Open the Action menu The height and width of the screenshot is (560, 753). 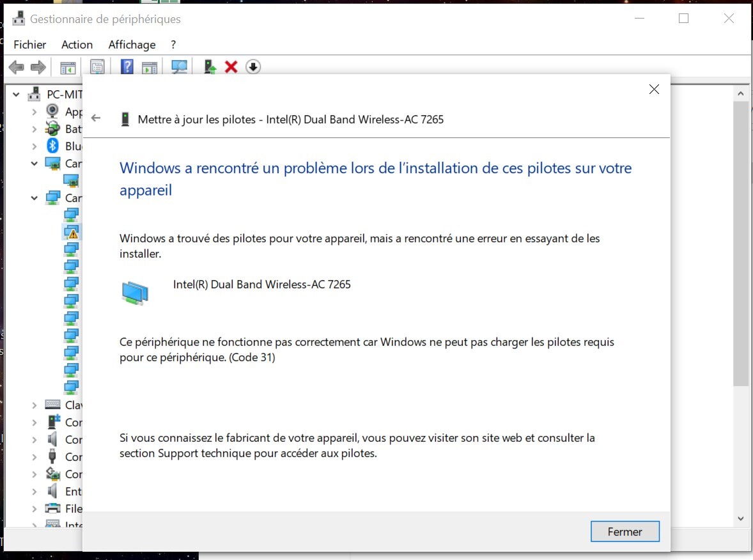[x=77, y=45]
